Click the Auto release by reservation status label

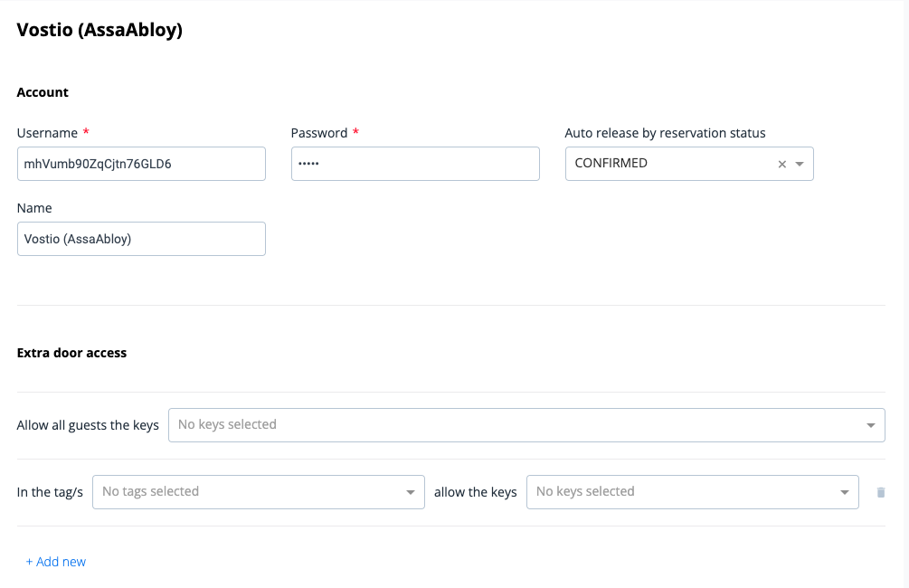(665, 133)
